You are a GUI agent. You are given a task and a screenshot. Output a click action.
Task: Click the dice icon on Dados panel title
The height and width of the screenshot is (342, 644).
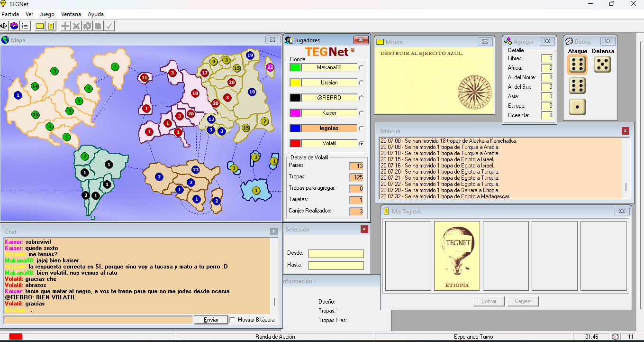pyautogui.click(x=569, y=41)
